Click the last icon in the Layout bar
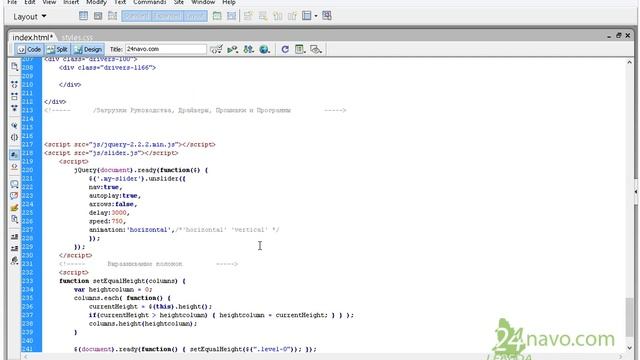The height and width of the screenshot is (360, 640). (327, 16)
